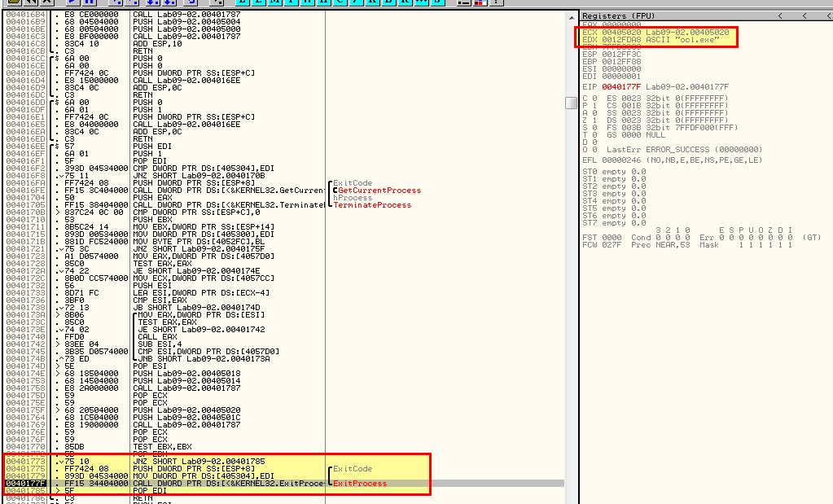The image size is (833, 504).
Task: Click the leftmost arrow in the Registers header
Action: (780, 16)
